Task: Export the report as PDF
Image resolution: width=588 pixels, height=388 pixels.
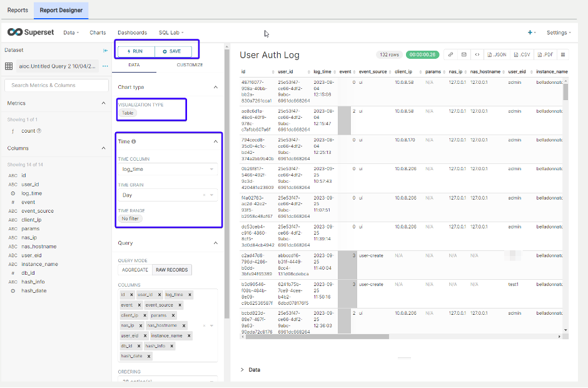Action: coord(546,54)
